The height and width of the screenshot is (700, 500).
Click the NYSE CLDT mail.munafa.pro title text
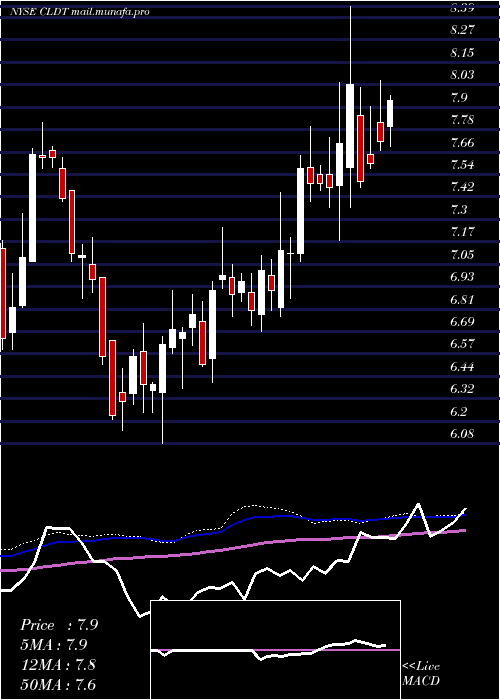coord(79,12)
